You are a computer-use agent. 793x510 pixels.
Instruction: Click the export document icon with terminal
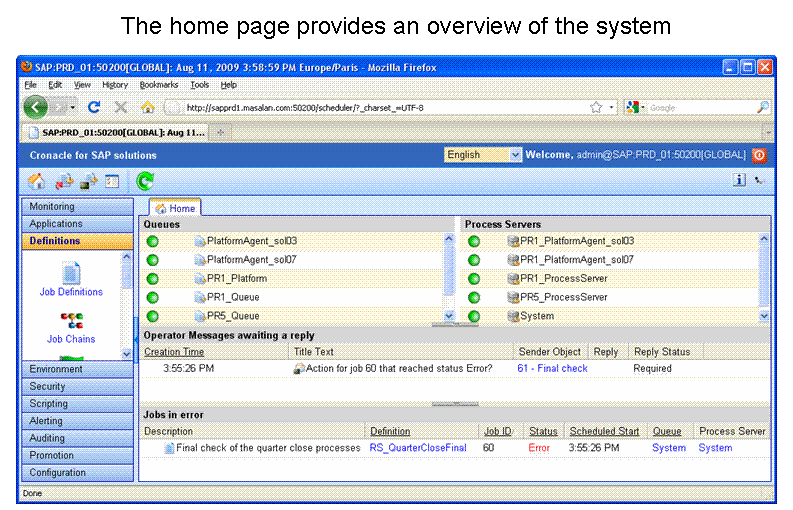[x=89, y=181]
